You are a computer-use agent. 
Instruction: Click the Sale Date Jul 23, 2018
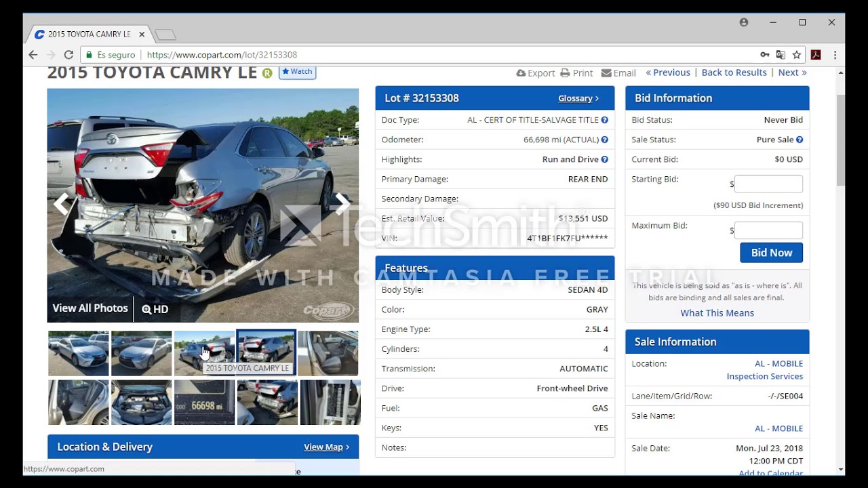pos(769,449)
